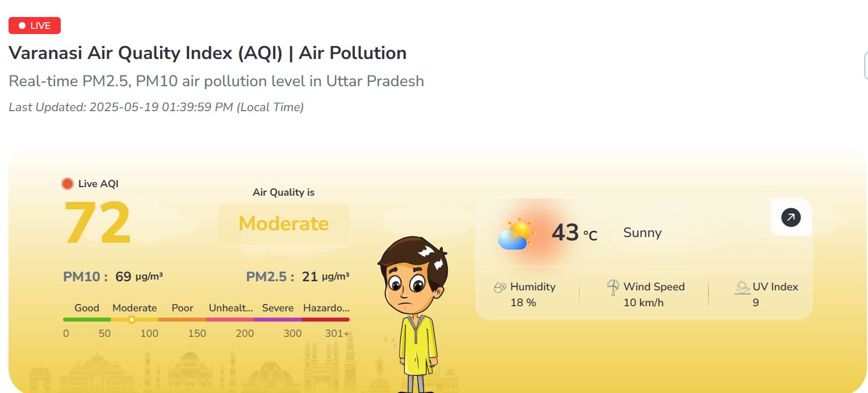Click the Humidity gauge icon
The image size is (868, 393).
(x=500, y=287)
